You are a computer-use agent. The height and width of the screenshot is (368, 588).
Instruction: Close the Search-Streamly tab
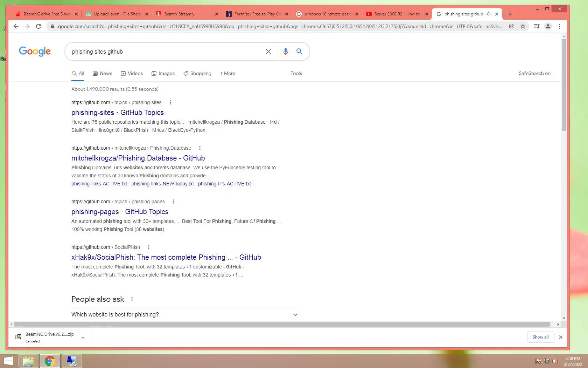click(x=216, y=14)
